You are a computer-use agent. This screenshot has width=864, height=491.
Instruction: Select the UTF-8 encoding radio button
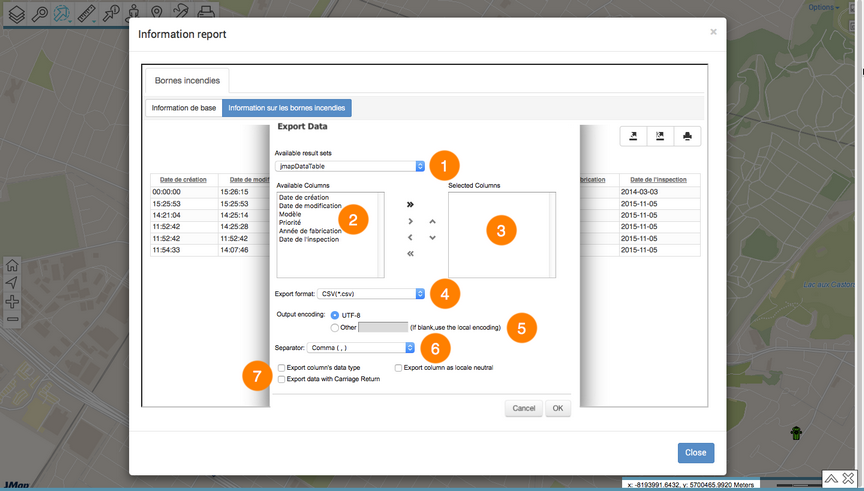334,315
